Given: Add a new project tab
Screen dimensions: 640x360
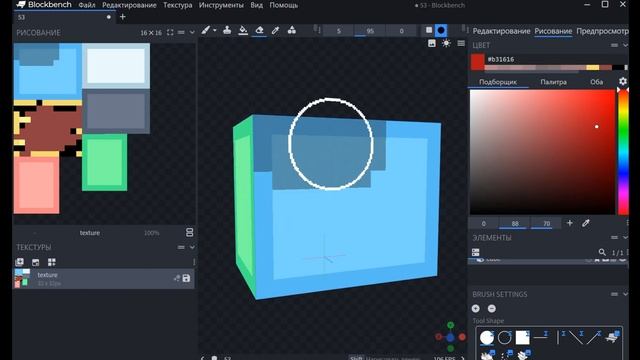Looking at the screenshot, I should tap(122, 17).
